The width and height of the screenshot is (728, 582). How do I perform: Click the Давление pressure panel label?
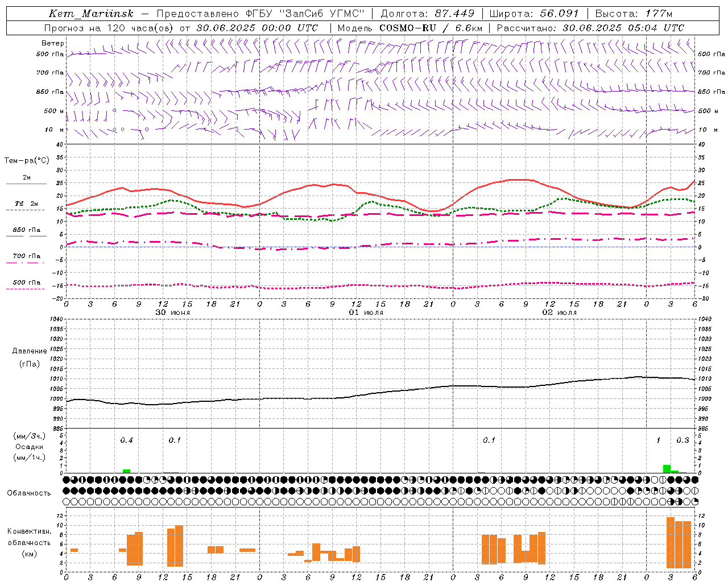point(30,351)
